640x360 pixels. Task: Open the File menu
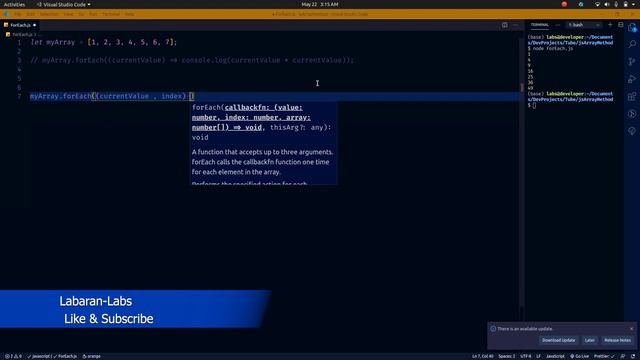point(18,14)
